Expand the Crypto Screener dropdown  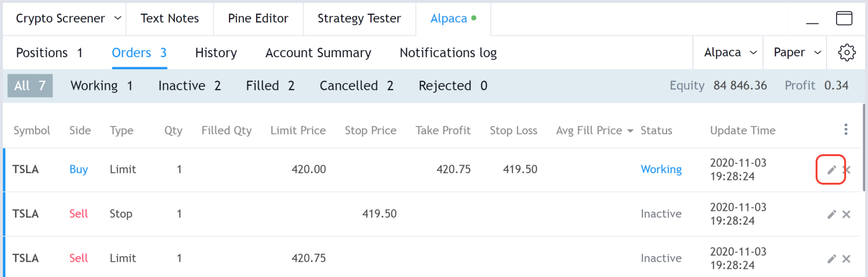118,18
